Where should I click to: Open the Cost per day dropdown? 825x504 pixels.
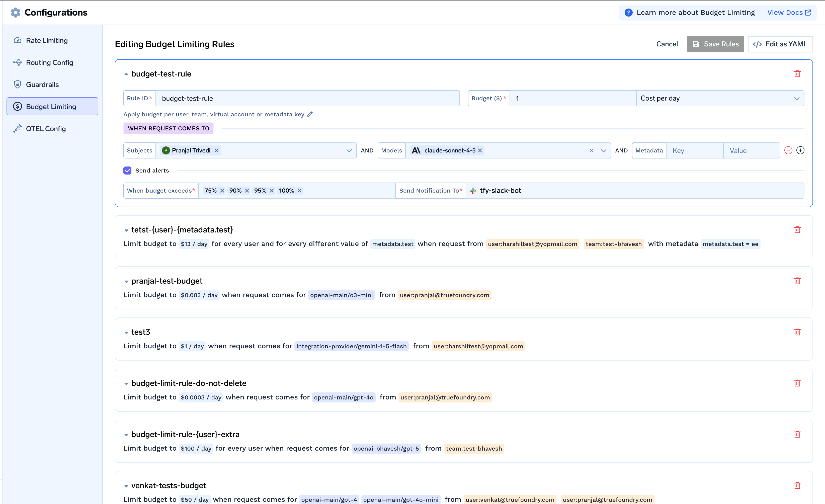coord(797,98)
